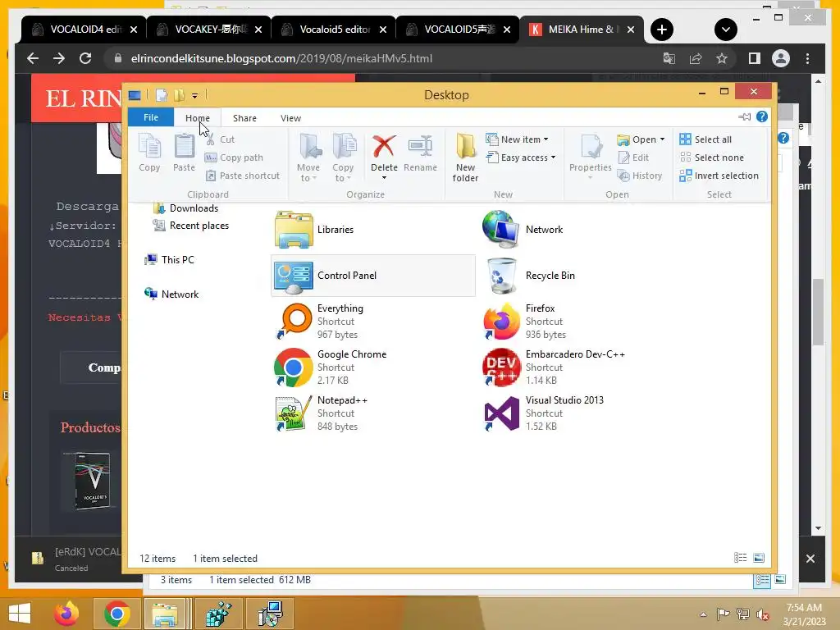Click Paste shortcut in the ribbon

tap(243, 176)
